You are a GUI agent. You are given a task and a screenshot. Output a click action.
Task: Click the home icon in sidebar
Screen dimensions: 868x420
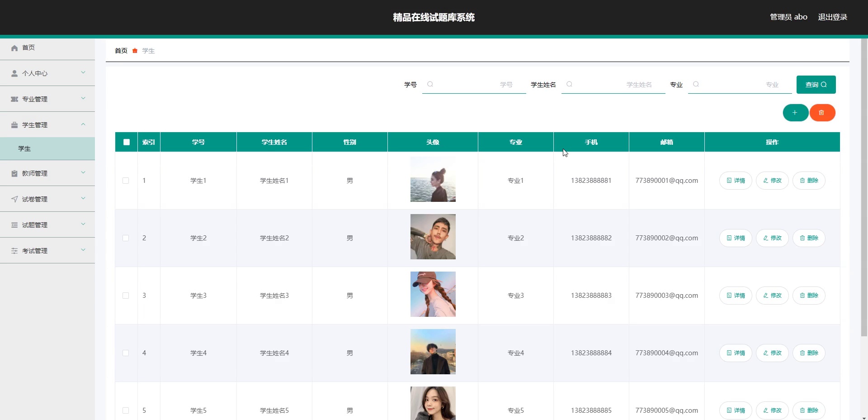[14, 48]
